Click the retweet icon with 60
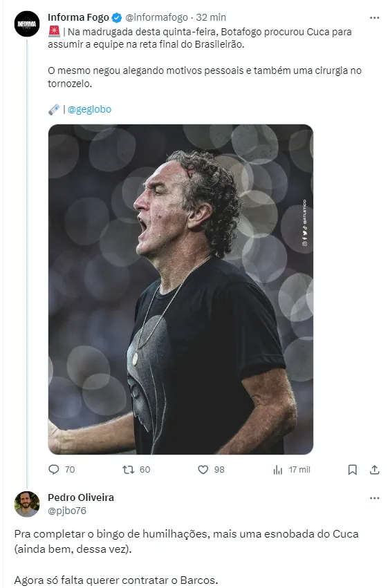Screen dimensions: 390x588 [129, 469]
